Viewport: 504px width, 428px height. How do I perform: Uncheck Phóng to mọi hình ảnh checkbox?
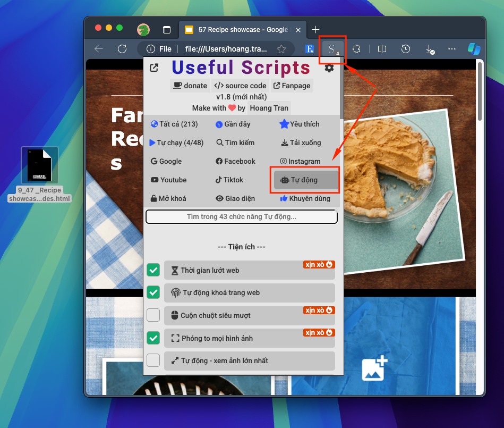pyautogui.click(x=153, y=338)
